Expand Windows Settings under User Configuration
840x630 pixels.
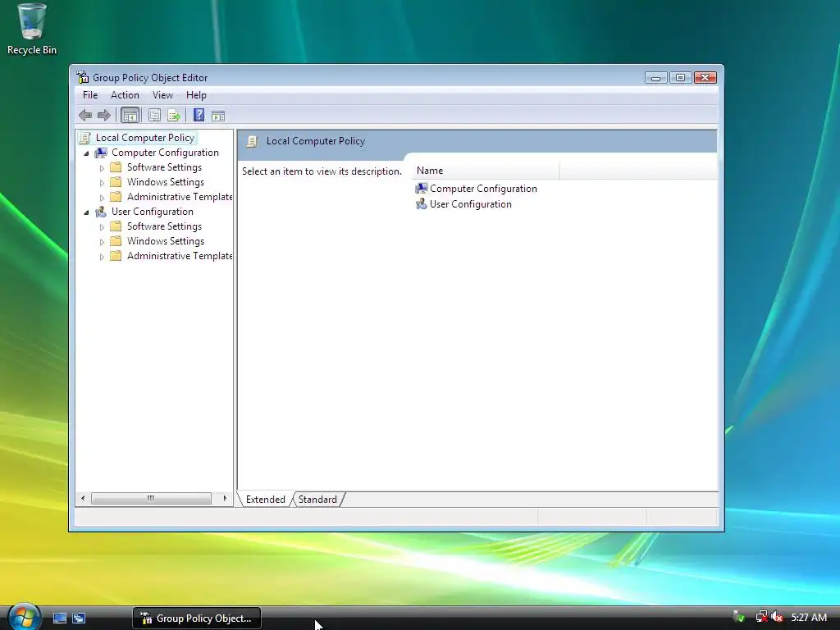pyautogui.click(x=102, y=242)
